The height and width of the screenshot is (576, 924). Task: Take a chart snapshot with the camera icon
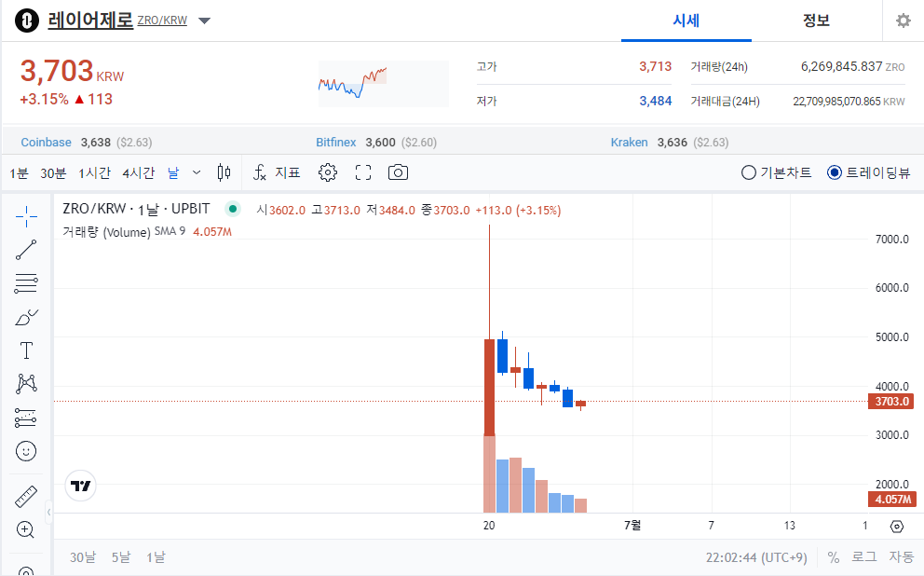pos(398,172)
